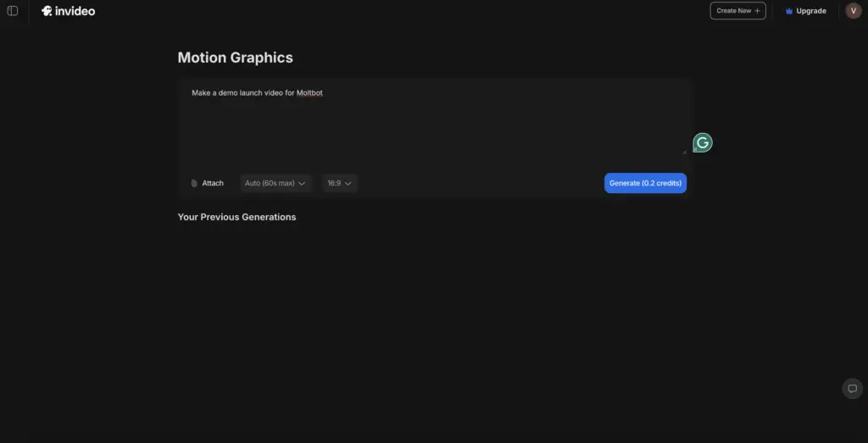Screen dimensions: 868x443
Task: Click the Attach text label
Action: 213,183
